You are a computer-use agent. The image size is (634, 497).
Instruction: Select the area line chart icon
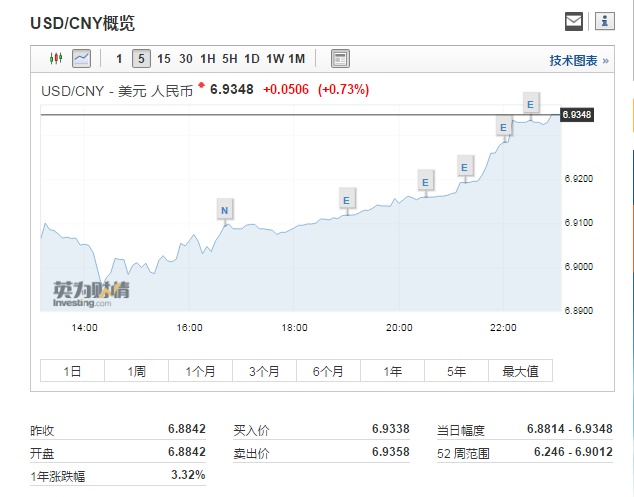pos(81,59)
